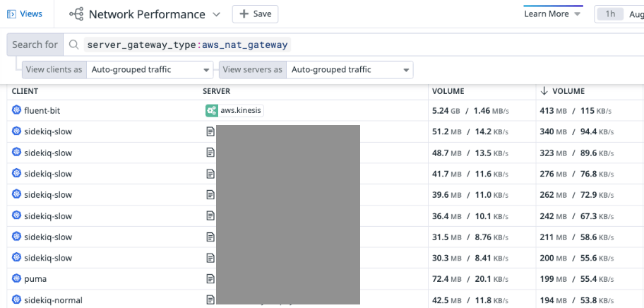This screenshot has width=644, height=308.
Task: Select the sidekiq-normal client name
Action: point(54,300)
